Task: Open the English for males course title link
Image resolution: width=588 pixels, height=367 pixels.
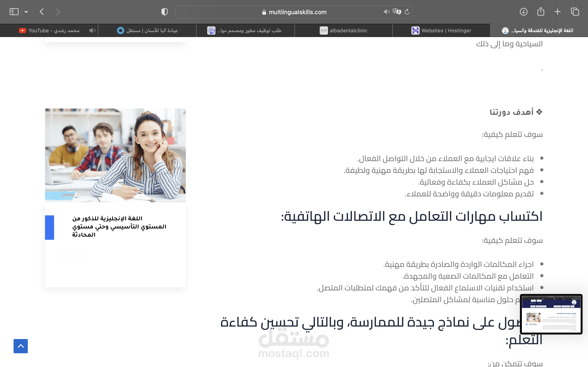Action: click(119, 226)
